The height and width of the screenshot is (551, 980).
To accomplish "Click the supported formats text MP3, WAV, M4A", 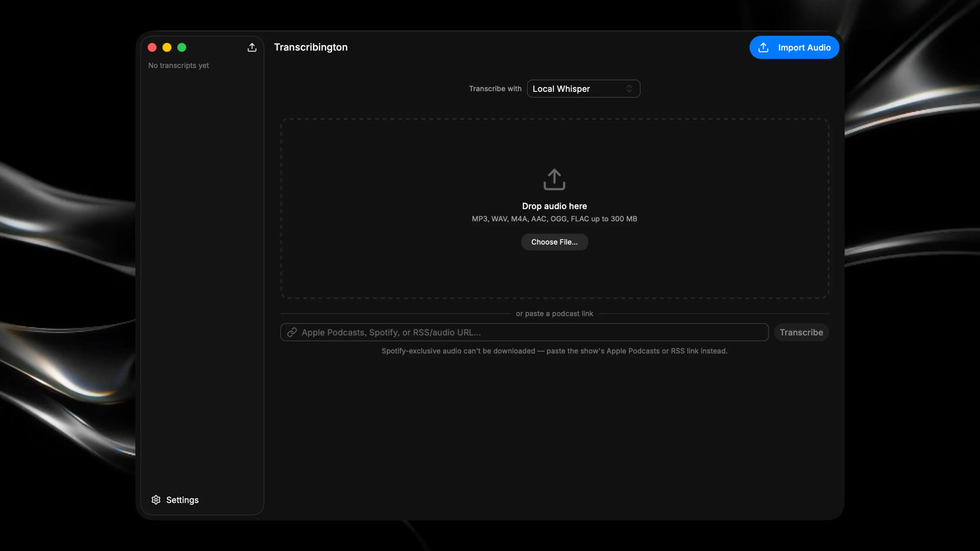I will pyautogui.click(x=554, y=219).
